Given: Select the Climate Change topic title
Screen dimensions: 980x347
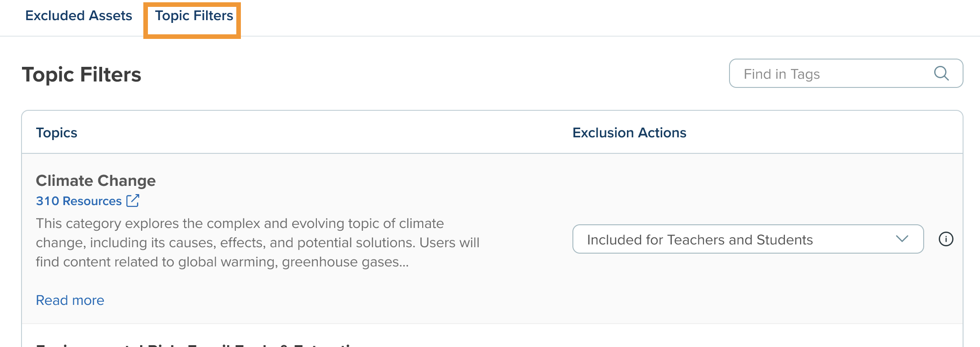Looking at the screenshot, I should pos(96,181).
